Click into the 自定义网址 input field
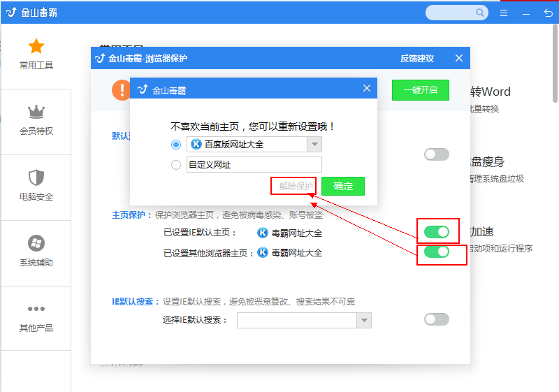Viewport: 559px width, 392px height. point(254,165)
